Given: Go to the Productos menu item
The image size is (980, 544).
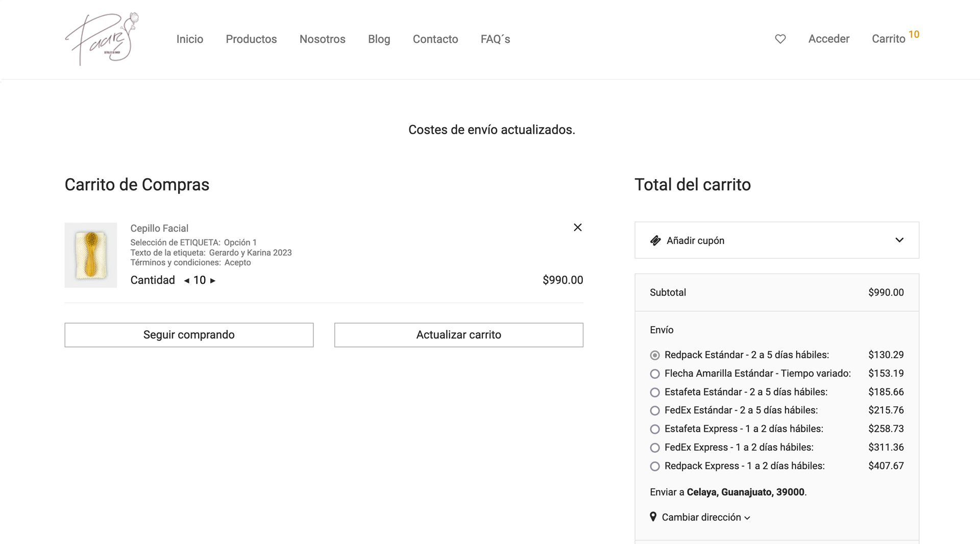Looking at the screenshot, I should click(251, 39).
